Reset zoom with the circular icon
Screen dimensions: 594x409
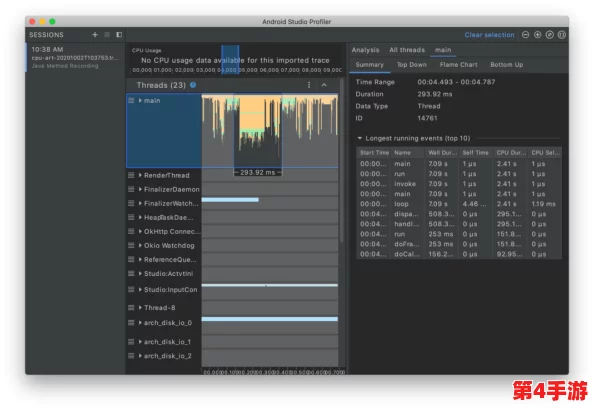click(x=550, y=35)
